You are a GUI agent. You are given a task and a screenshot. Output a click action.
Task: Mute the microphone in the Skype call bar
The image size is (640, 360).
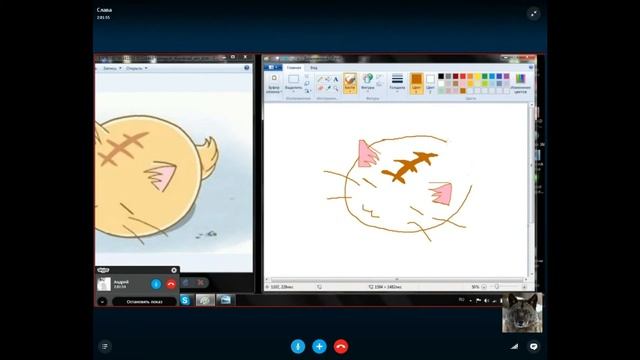(298, 347)
